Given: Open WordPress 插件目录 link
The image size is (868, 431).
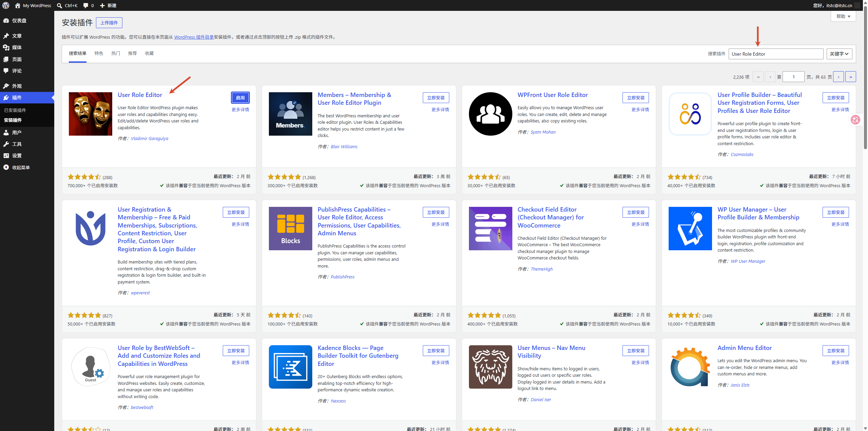Looking at the screenshot, I should point(194,37).
